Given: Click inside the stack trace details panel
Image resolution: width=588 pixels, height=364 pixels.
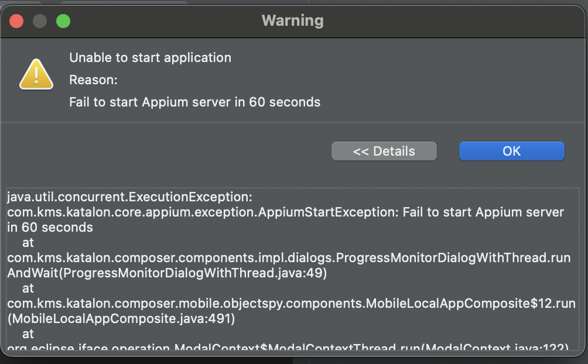Looking at the screenshot, I should (293, 269).
